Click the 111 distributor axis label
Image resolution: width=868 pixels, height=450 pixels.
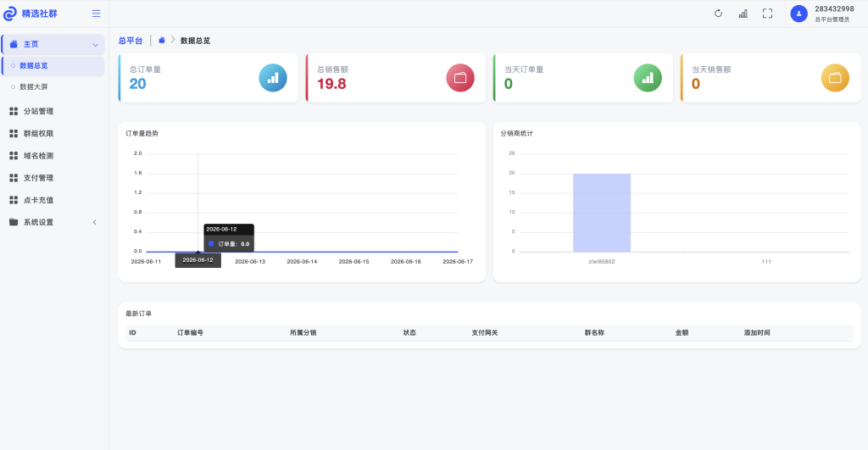(x=766, y=261)
